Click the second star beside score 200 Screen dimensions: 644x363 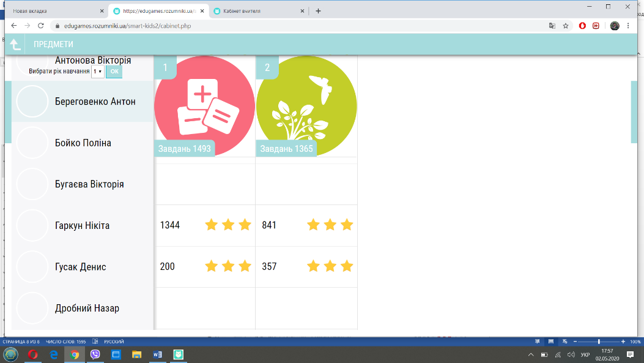coord(228,266)
